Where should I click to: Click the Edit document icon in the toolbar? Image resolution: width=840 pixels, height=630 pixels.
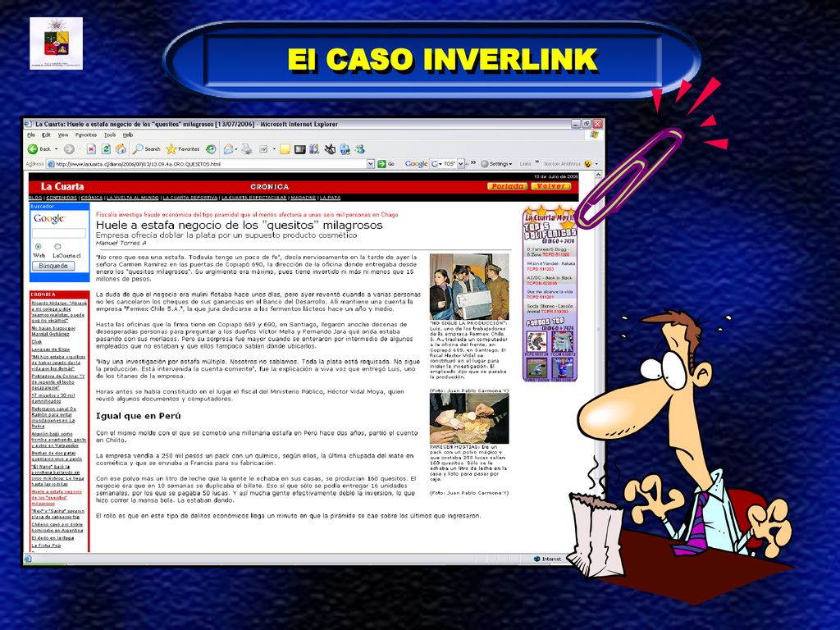pyautogui.click(x=263, y=149)
